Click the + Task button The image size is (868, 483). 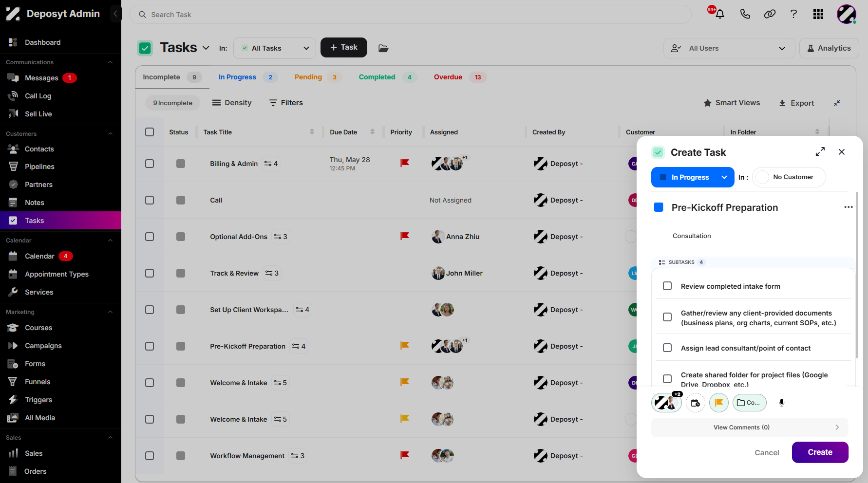tap(344, 47)
